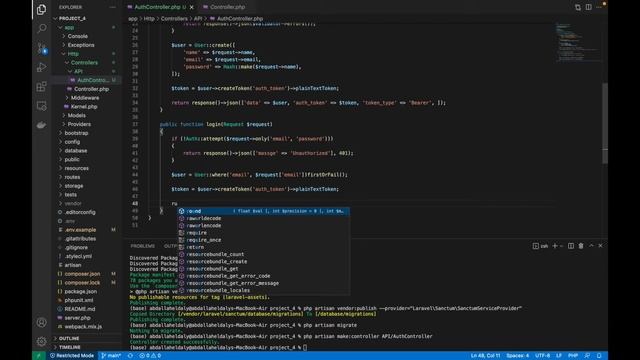Click the open changes icon in editor toolbar
This screenshot has height=360, width=640.
(578, 7)
